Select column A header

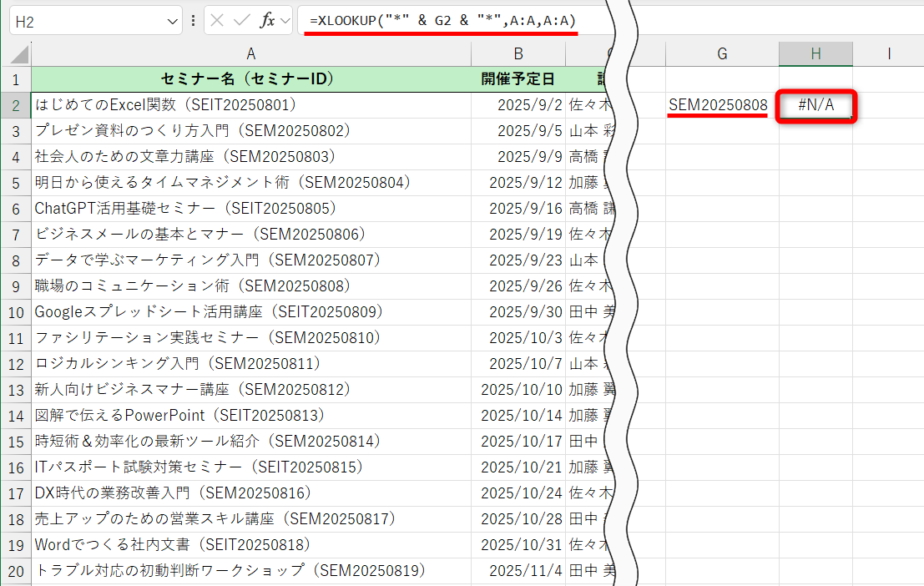point(250,53)
